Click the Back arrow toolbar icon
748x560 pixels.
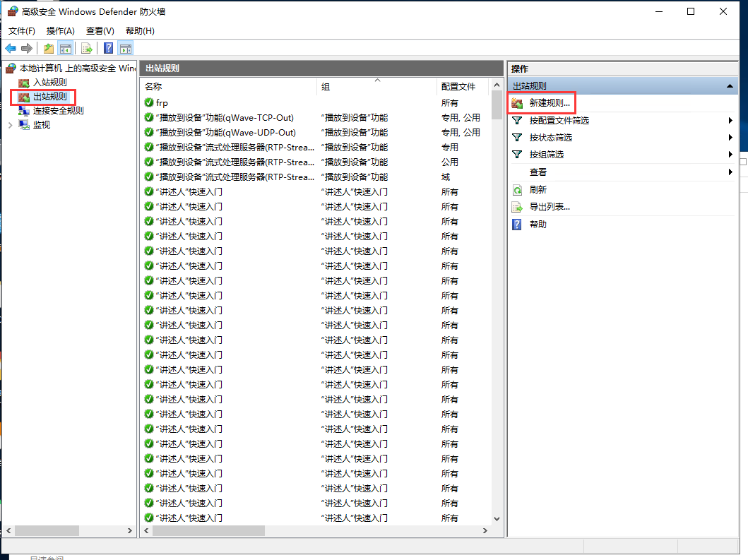coord(11,48)
